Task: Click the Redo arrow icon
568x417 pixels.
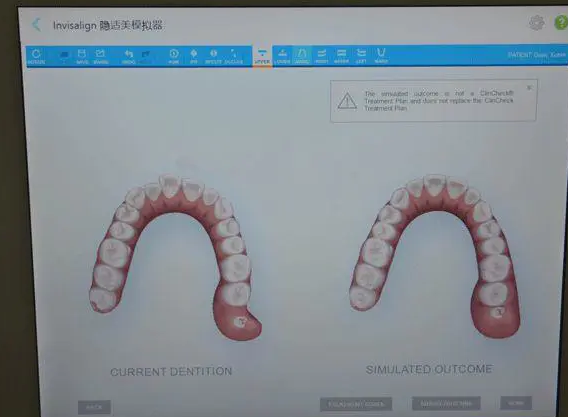Action: pyautogui.click(x=146, y=55)
